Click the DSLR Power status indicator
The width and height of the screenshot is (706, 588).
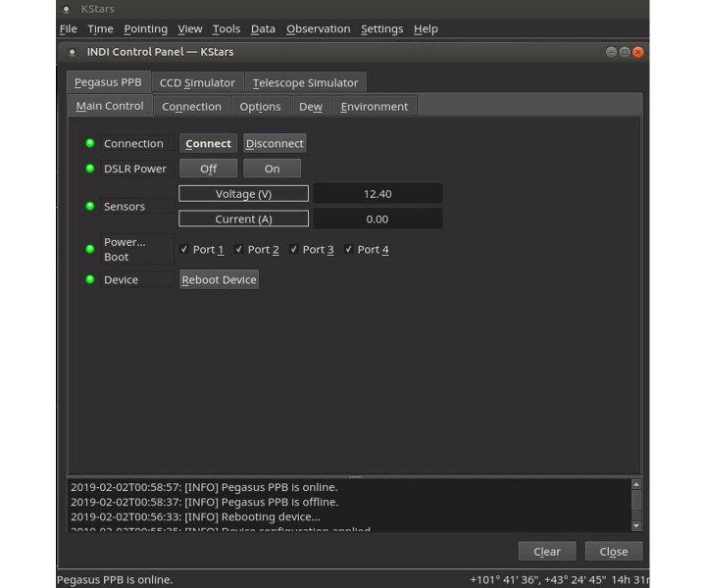tap(90, 169)
